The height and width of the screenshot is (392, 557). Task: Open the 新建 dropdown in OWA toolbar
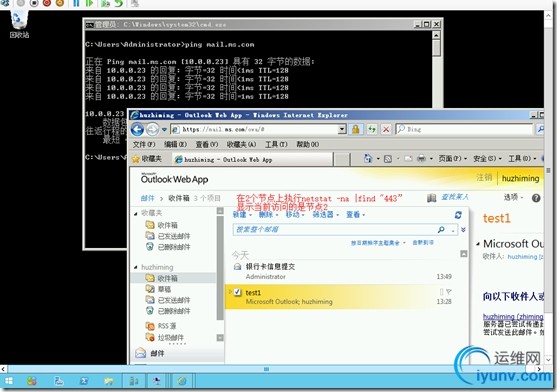pos(242,215)
